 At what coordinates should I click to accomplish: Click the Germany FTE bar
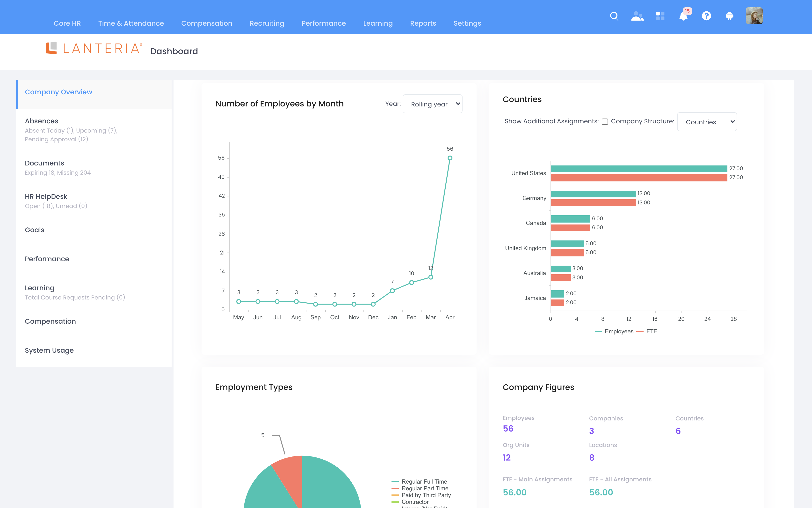coord(593,203)
